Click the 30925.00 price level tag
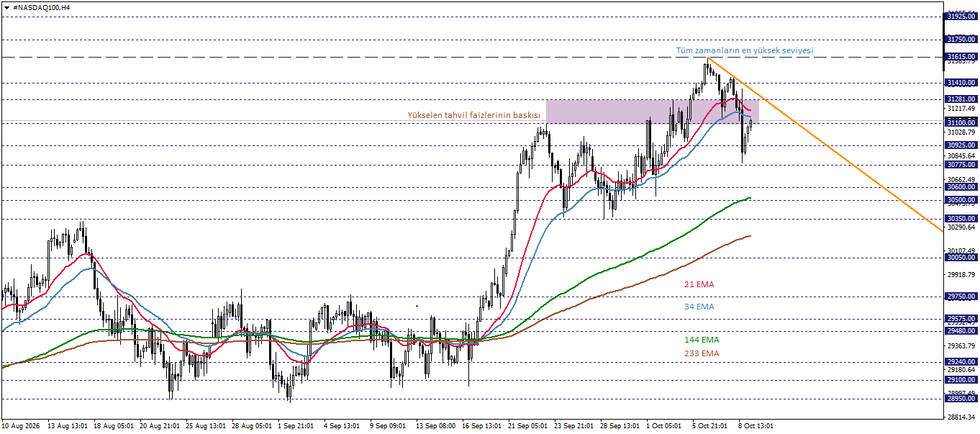 point(961,145)
